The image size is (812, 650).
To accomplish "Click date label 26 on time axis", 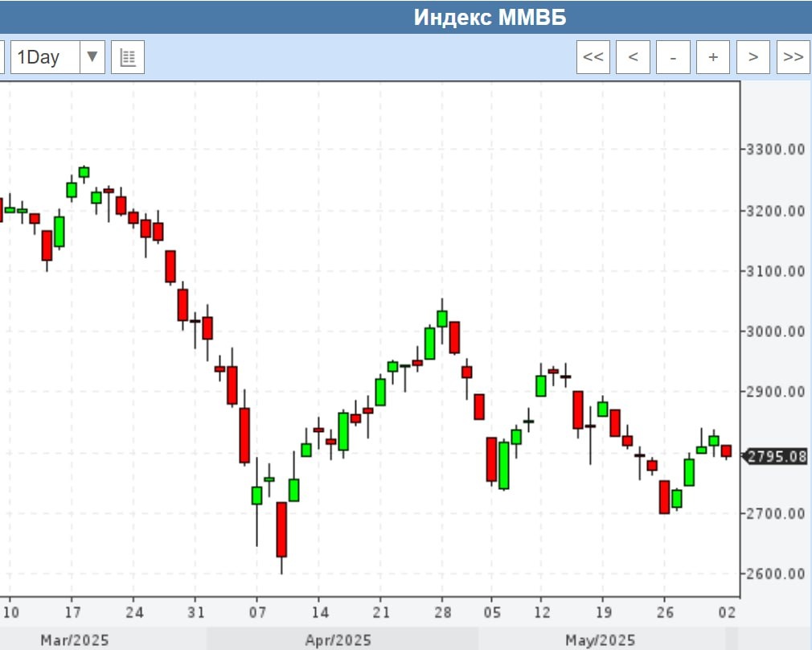I will (x=665, y=613).
